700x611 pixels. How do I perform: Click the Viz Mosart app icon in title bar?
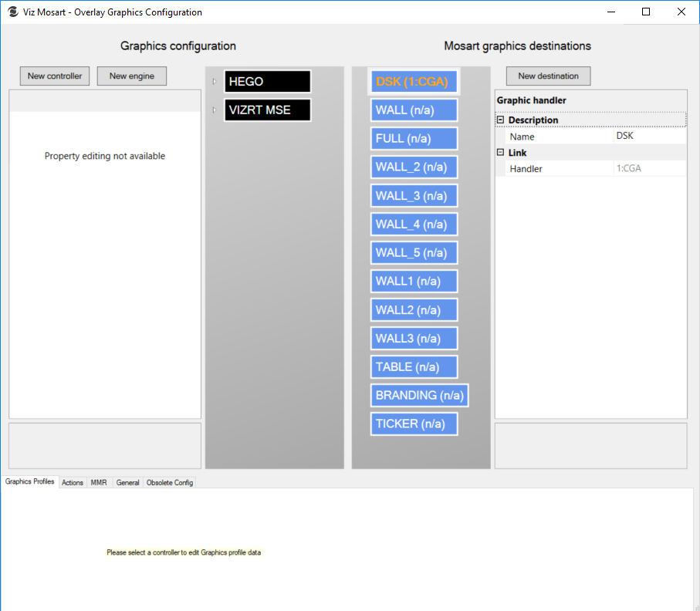[x=12, y=12]
